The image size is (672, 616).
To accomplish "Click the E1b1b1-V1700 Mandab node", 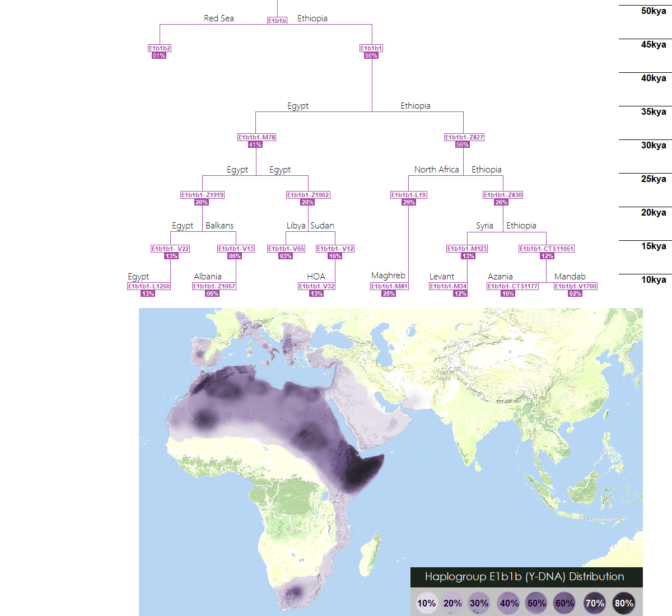I will point(576,286).
